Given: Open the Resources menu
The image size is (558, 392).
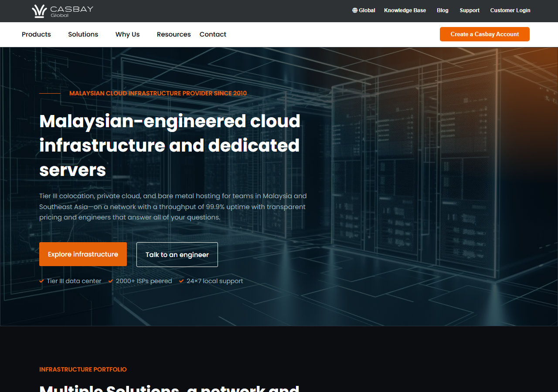Looking at the screenshot, I should click(x=174, y=34).
